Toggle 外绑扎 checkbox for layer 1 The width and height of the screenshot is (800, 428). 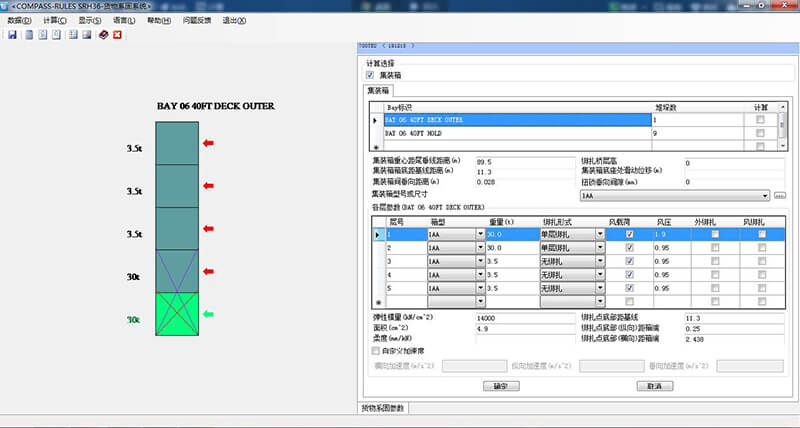715,234
